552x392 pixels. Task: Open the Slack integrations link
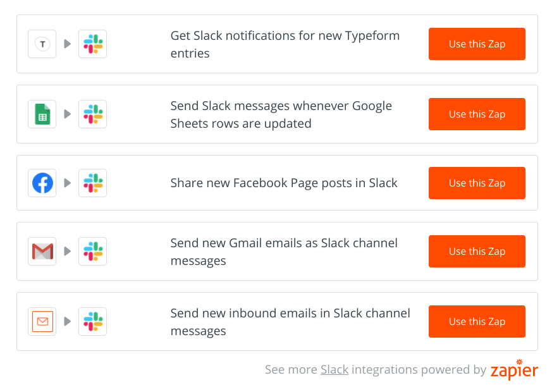pyautogui.click(x=334, y=370)
